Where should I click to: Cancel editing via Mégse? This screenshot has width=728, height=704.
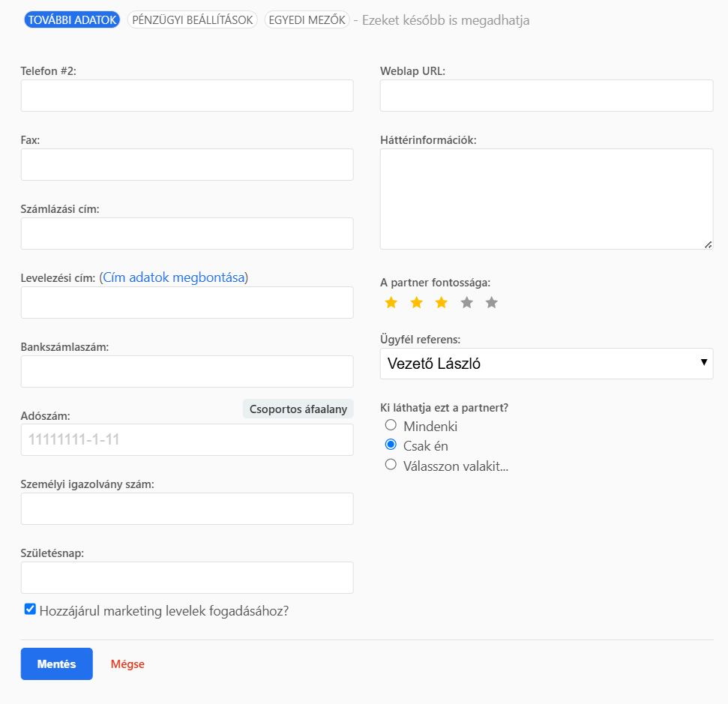pyautogui.click(x=127, y=664)
